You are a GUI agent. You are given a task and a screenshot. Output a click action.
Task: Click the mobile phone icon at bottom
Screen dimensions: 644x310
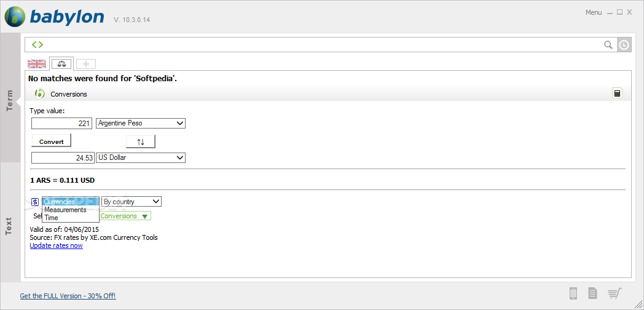(573, 293)
